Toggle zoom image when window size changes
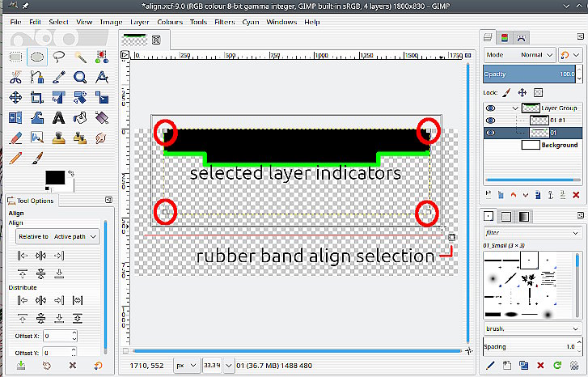588x377 pixels. [468, 56]
